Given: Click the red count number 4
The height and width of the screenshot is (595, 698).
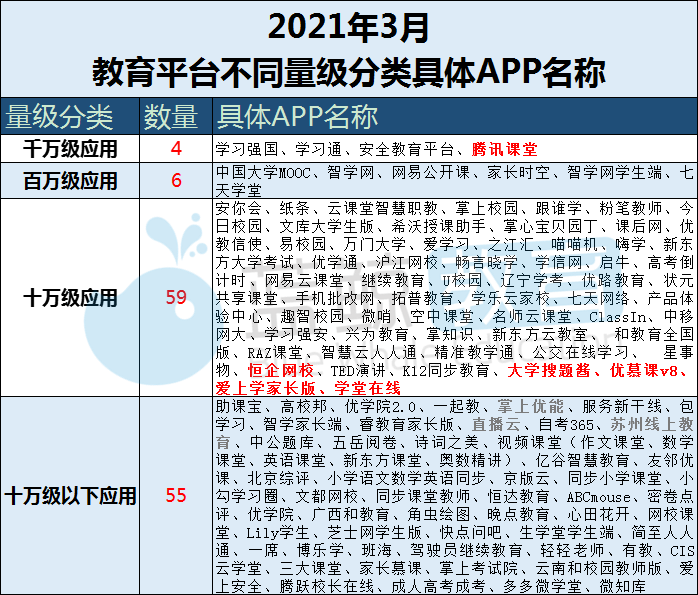Looking at the screenshot, I should 176,149.
